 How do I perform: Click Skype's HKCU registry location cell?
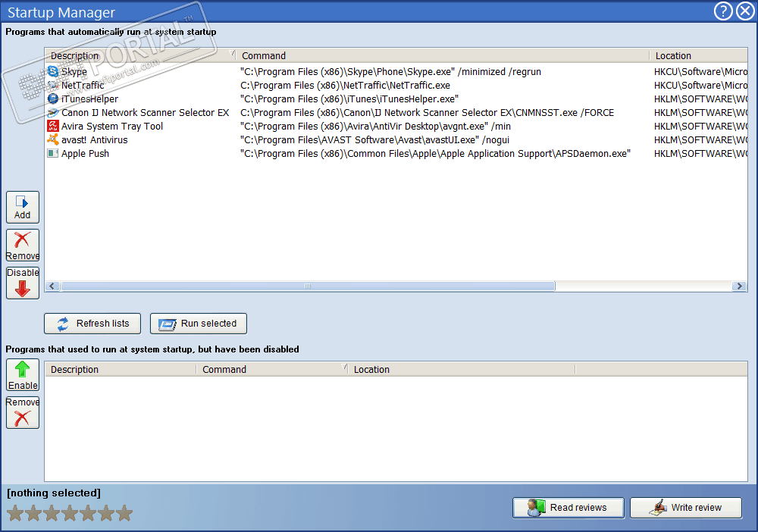pos(700,71)
